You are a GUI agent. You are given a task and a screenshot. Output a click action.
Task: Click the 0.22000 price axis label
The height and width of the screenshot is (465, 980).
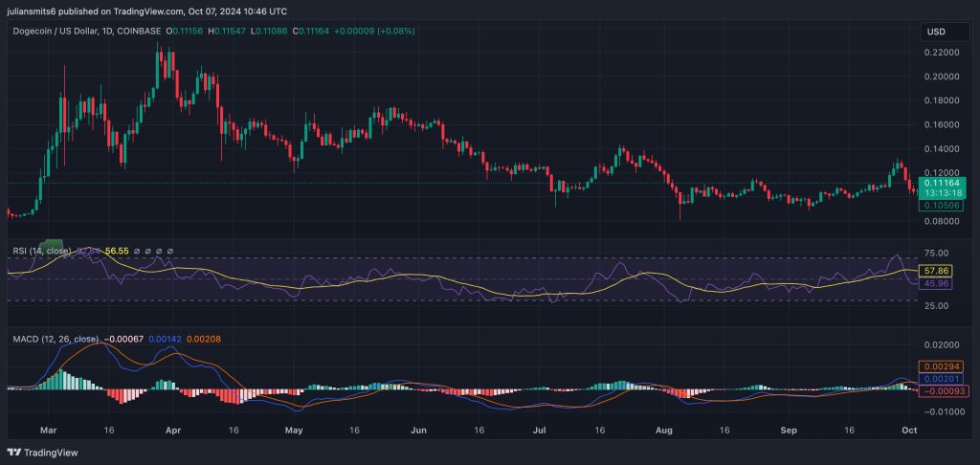point(943,52)
